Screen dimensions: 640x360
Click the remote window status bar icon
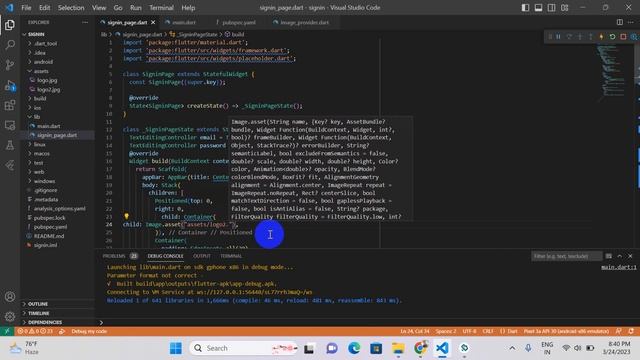click(7, 331)
